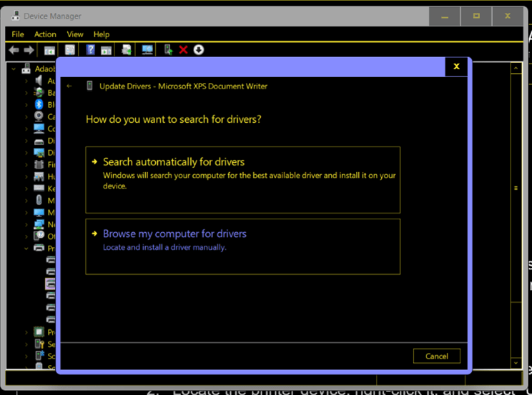This screenshot has height=395, width=532.
Task: Click the update driver icon with green arrow
Action: tap(168, 50)
